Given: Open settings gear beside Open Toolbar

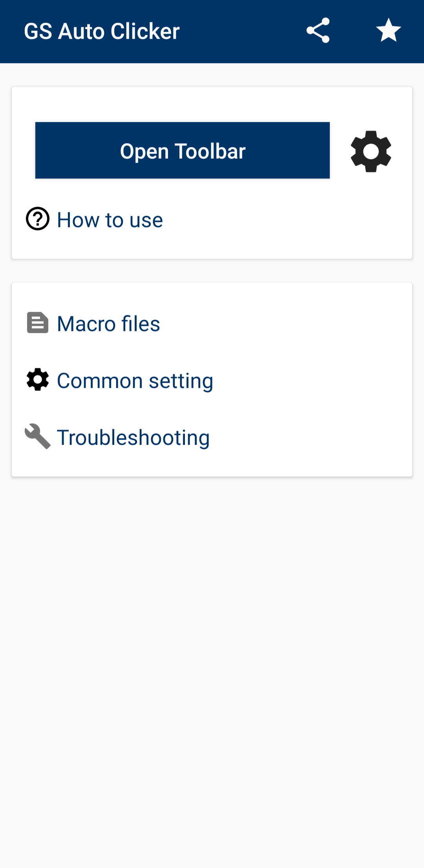Looking at the screenshot, I should pos(371,151).
